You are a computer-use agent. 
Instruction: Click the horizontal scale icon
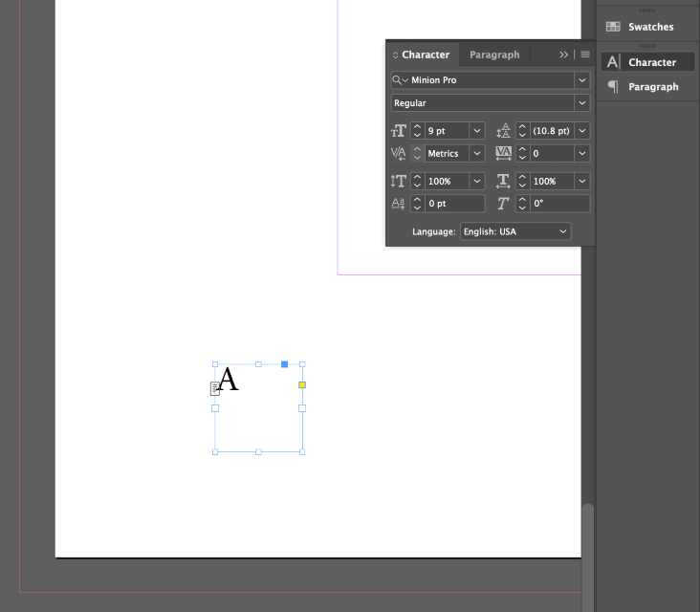504,182
